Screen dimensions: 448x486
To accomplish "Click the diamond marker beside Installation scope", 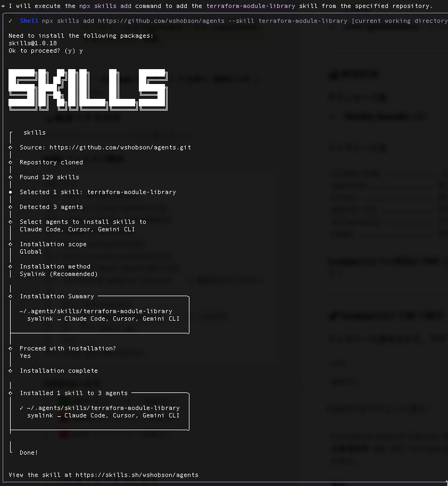I will coord(10,244).
